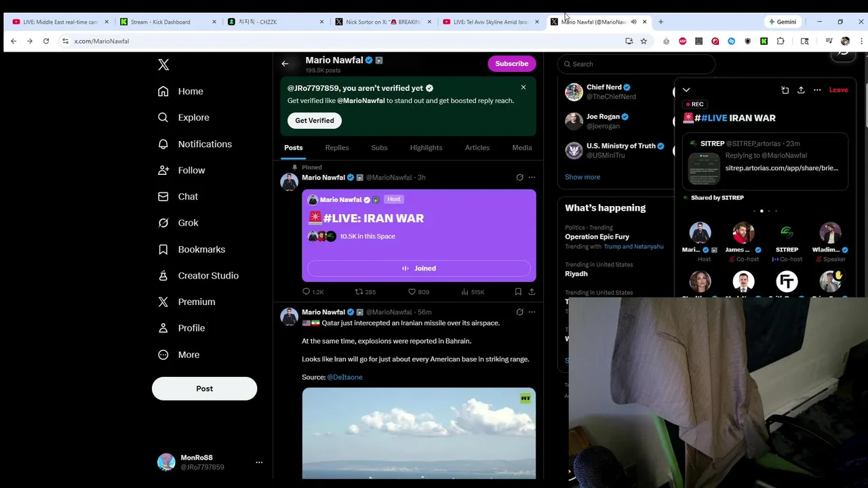Share the Space using upload icon
The width and height of the screenshot is (868, 488).
tap(801, 90)
